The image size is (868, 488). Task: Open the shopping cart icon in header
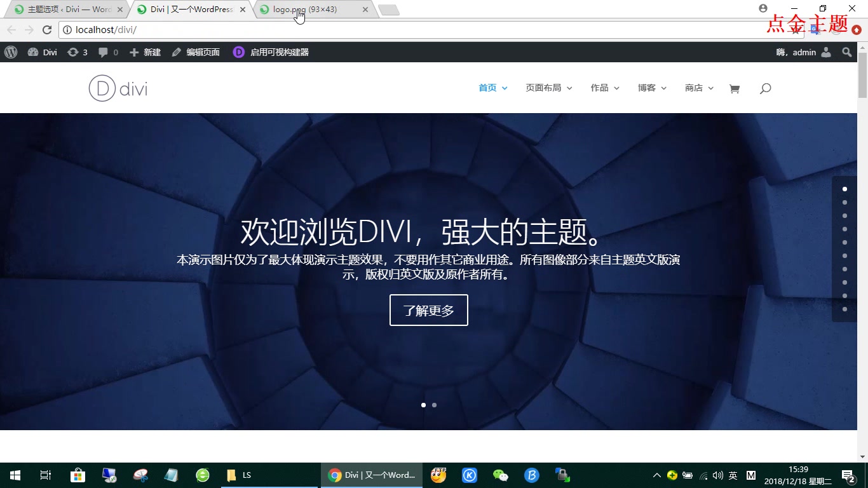[x=735, y=88]
